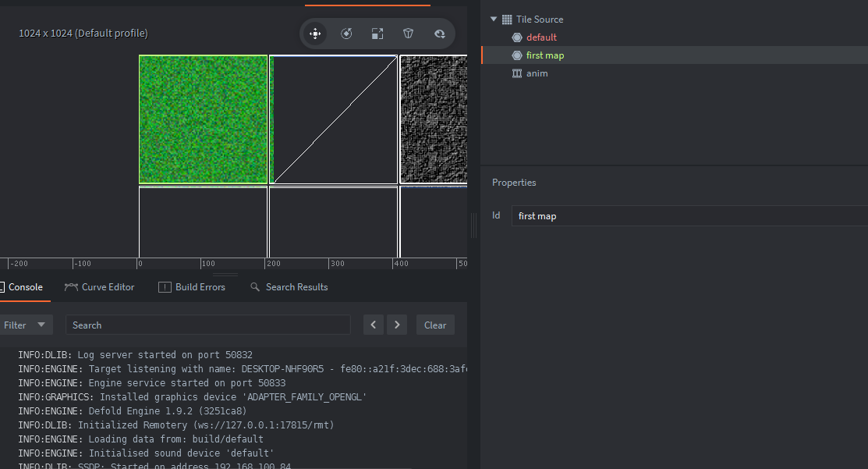Click inside the Console search field
Screen dimensions: 868x469
pos(207,325)
